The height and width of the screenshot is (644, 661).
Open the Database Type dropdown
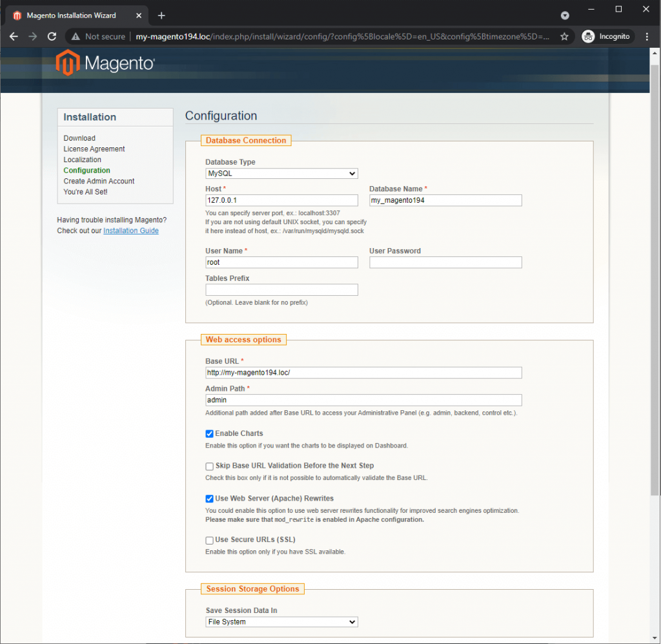[x=281, y=174]
